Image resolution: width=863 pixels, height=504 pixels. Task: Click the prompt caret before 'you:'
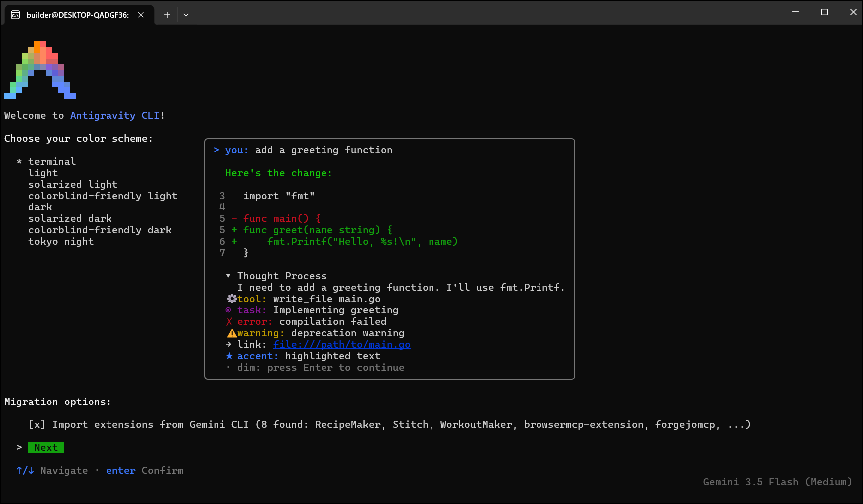pos(216,150)
